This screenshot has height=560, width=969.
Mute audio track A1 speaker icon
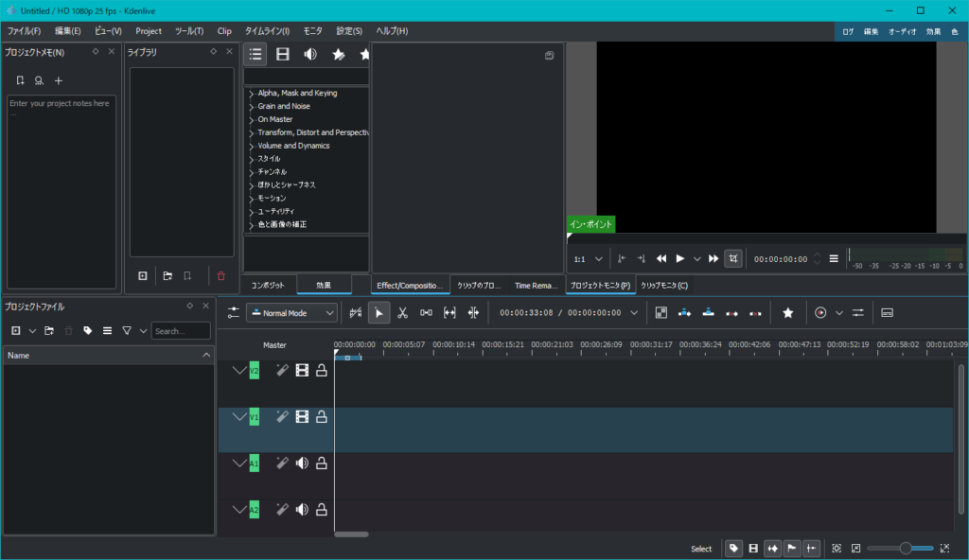302,464
